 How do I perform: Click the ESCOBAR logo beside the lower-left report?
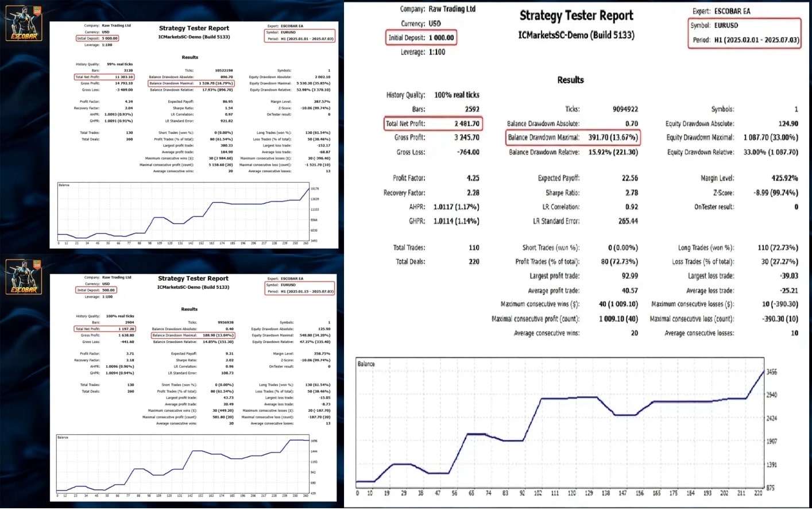pos(24,277)
